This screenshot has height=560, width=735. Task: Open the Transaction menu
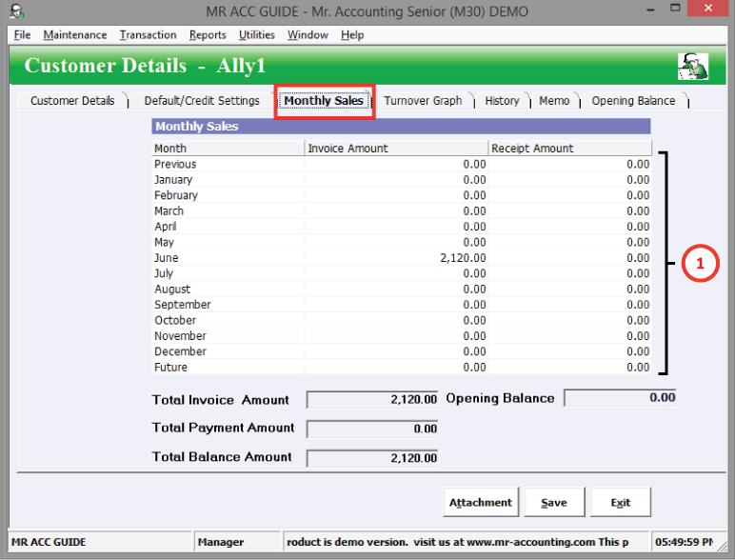click(149, 35)
